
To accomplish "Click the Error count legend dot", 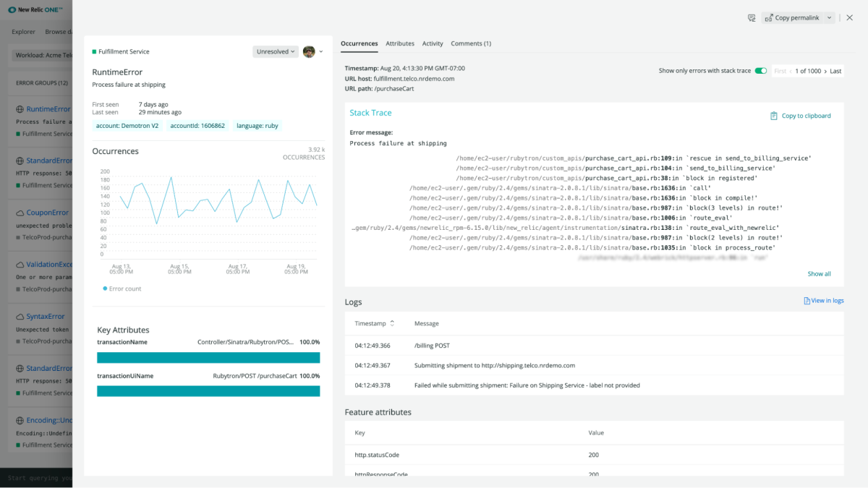I will (105, 288).
